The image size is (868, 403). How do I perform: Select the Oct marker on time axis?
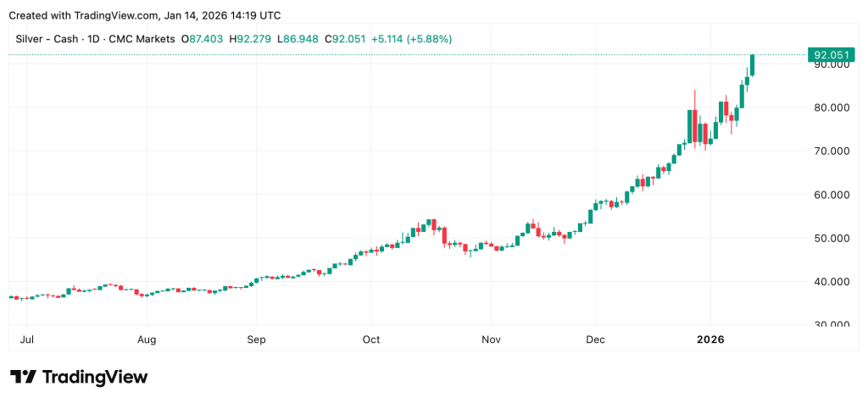[x=370, y=340]
